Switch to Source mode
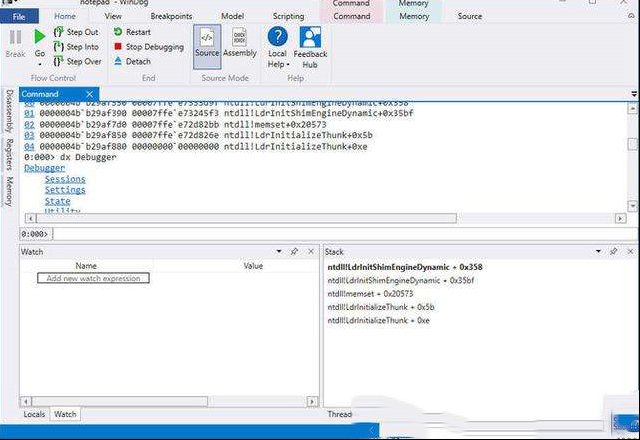Screen dimensions: 640x440 click(x=207, y=46)
